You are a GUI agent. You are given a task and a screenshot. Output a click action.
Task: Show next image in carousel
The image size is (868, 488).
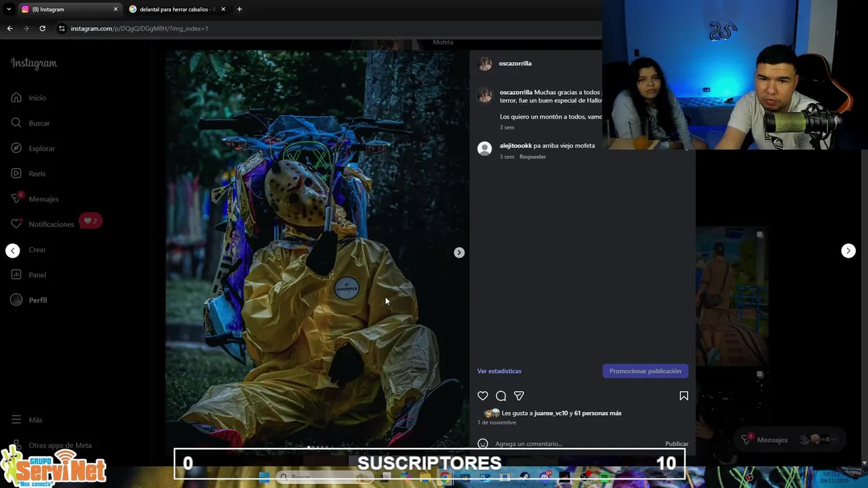click(x=459, y=252)
